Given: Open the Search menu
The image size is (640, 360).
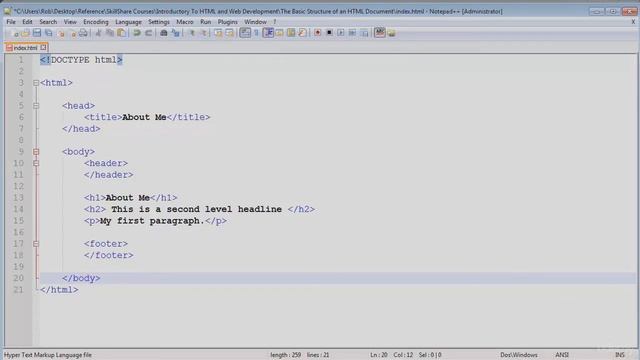Looking at the screenshot, I should pyautogui.click(x=48, y=22).
